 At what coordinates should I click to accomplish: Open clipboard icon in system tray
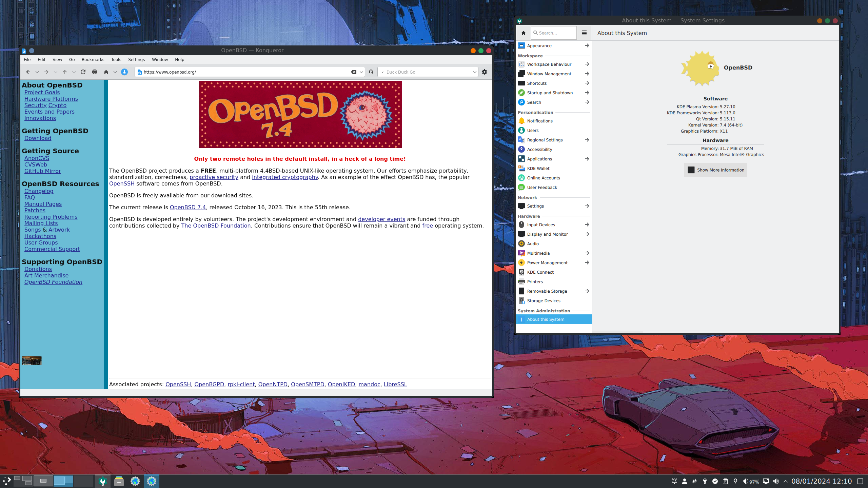coord(725,481)
